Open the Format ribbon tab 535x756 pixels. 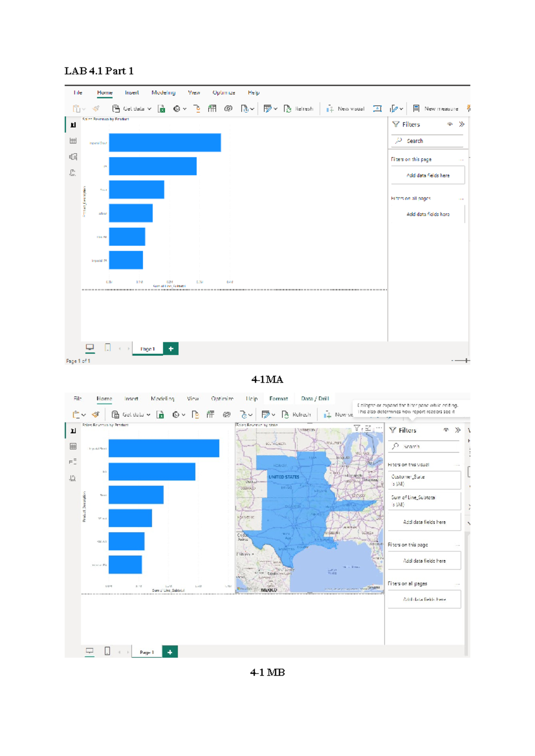click(279, 399)
